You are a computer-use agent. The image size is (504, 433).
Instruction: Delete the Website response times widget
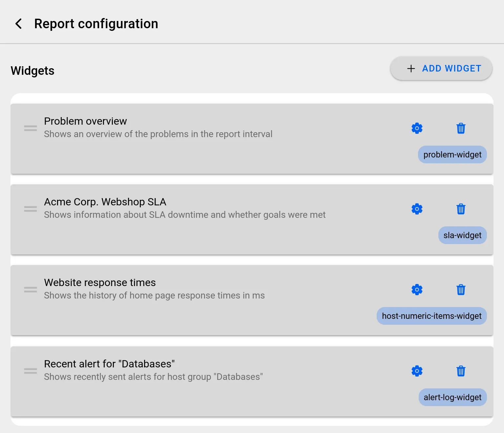(x=461, y=290)
